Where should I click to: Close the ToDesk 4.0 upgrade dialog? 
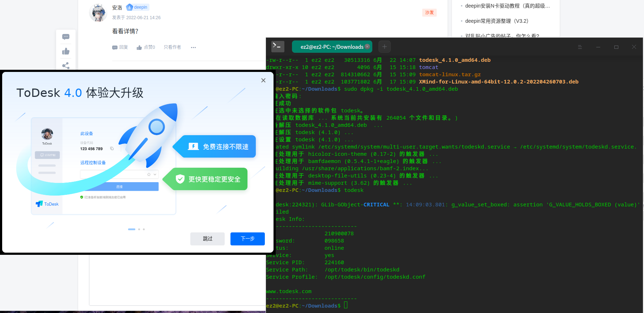click(x=263, y=80)
